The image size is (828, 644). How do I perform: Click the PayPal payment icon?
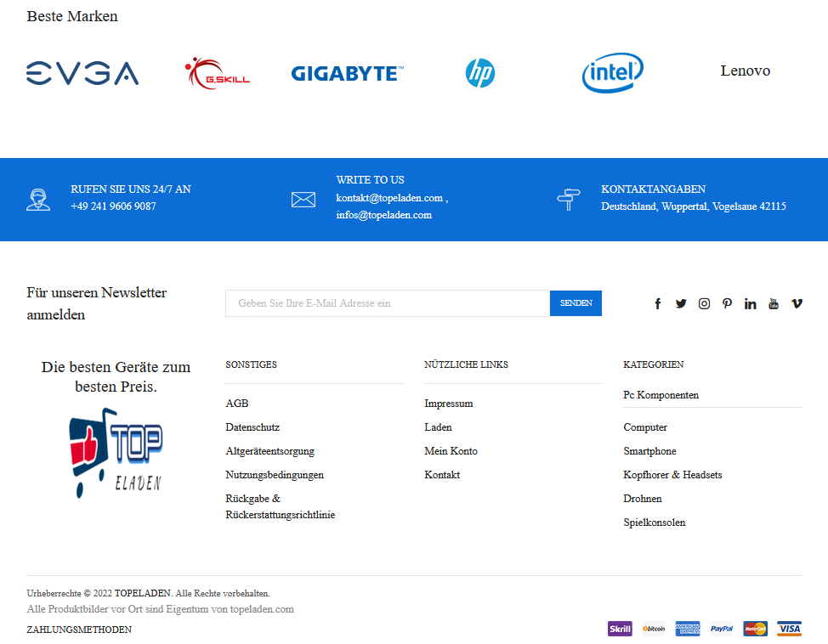(x=722, y=629)
